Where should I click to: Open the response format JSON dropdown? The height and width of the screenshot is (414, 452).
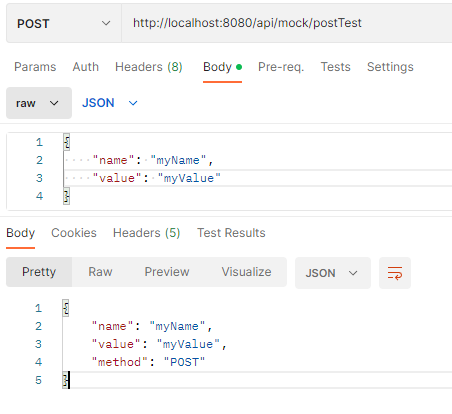click(333, 273)
